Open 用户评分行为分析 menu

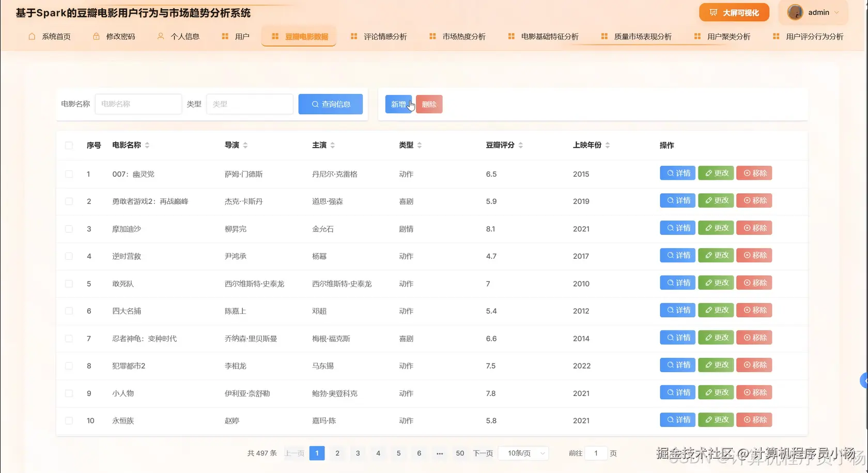tap(808, 37)
